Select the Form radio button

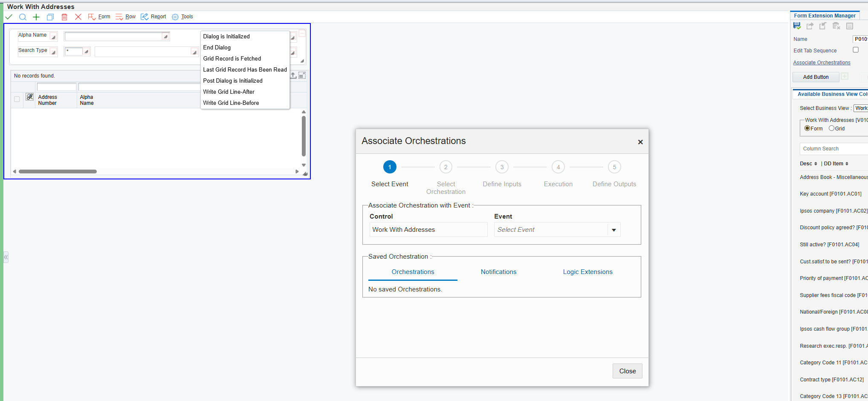pyautogui.click(x=807, y=128)
